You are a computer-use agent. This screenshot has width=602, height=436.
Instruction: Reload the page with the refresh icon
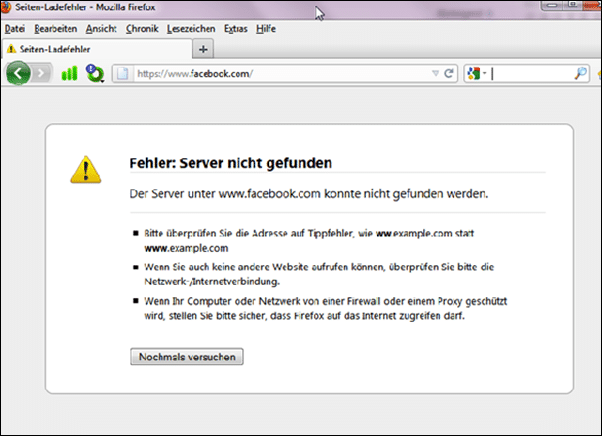click(x=448, y=73)
